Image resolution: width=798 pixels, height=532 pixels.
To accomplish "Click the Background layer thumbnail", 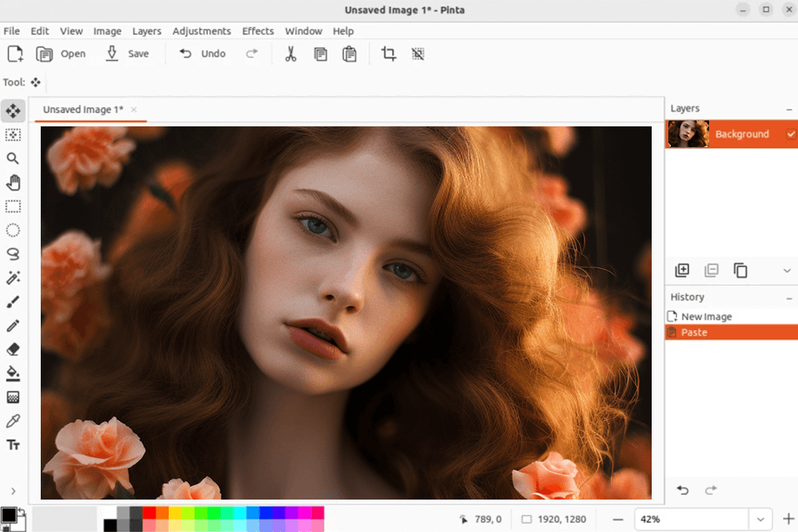I will click(688, 134).
